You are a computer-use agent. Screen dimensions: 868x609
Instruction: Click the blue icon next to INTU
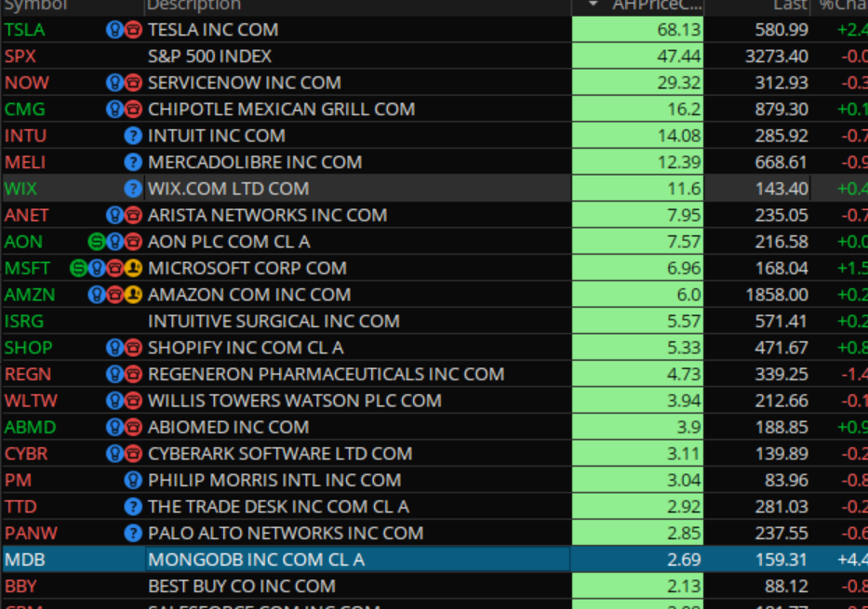[x=133, y=136]
